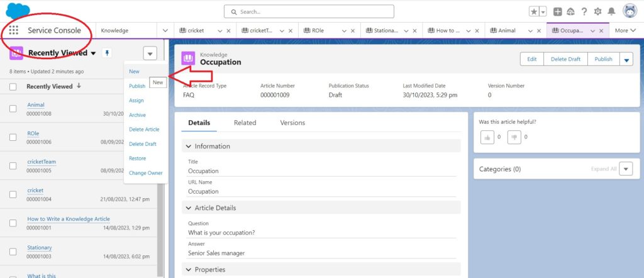Viewport: 644px width, 278px height.
Task: Select New from the actions menu
Action: point(135,72)
